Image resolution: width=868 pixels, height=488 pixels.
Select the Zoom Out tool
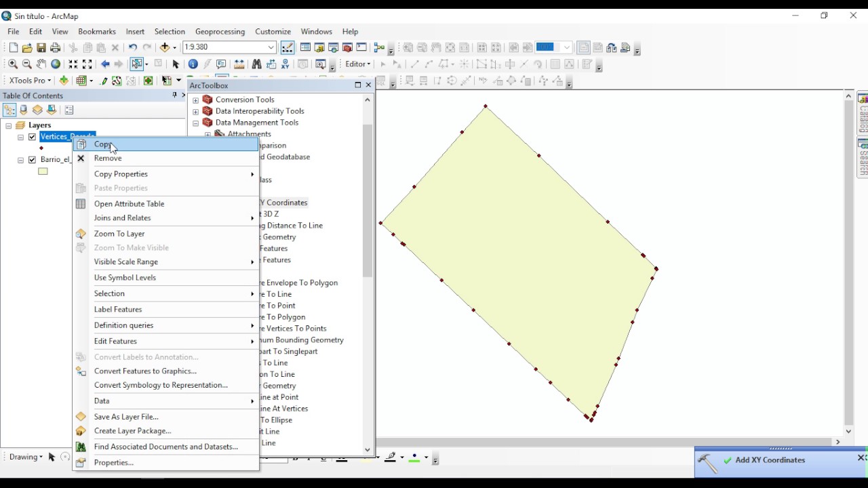27,64
